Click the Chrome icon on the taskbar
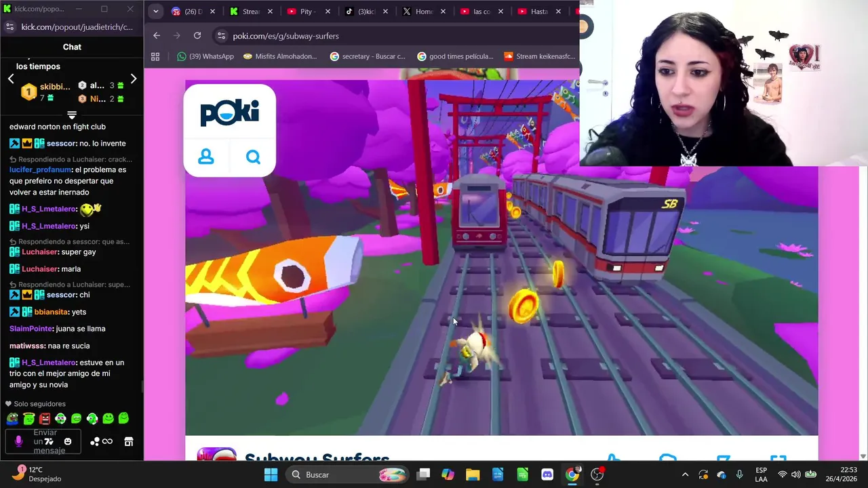This screenshot has height=488, width=868. coord(572,474)
